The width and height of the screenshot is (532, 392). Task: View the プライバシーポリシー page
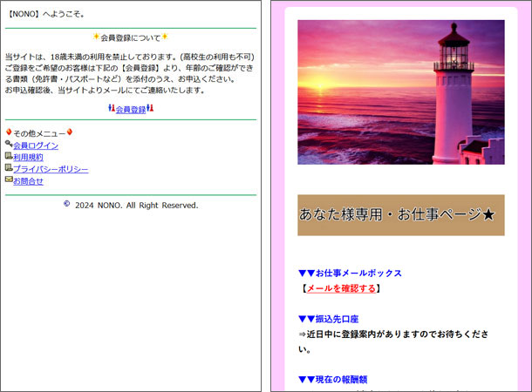pyautogui.click(x=51, y=169)
